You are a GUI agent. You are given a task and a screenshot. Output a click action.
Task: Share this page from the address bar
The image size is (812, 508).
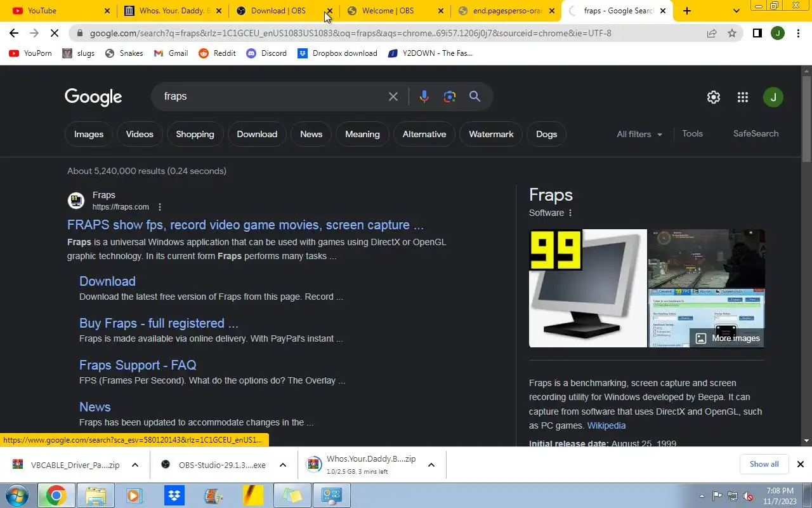712,33
